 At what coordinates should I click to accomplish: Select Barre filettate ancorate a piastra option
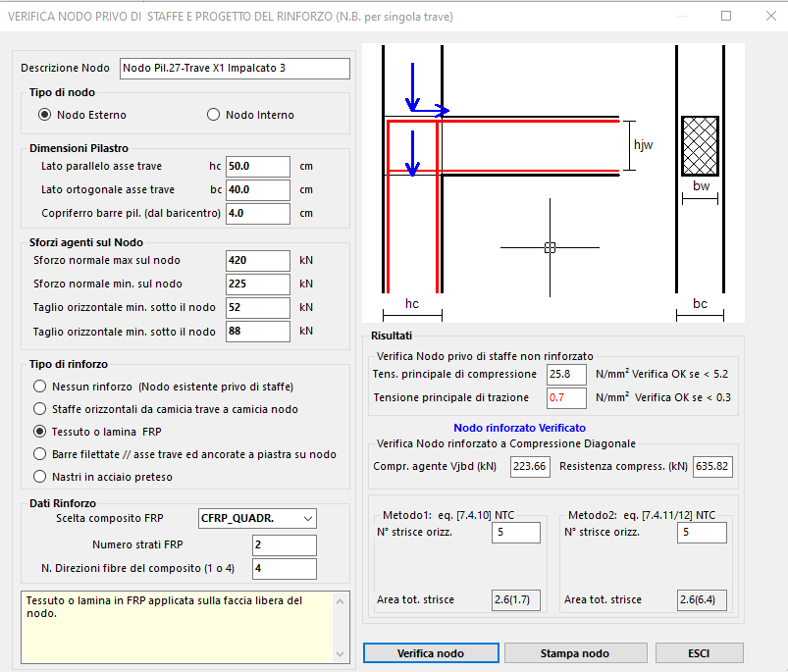pyautogui.click(x=39, y=454)
